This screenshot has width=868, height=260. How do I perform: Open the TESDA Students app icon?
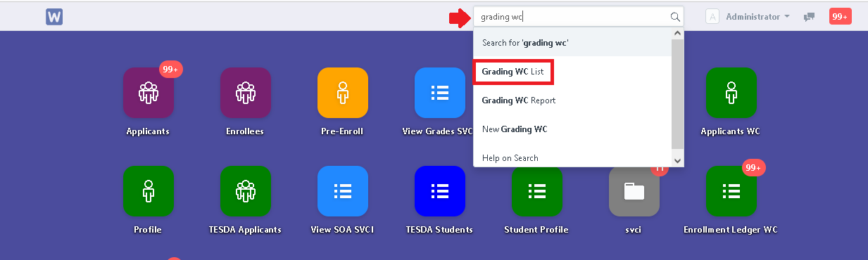pyautogui.click(x=440, y=191)
